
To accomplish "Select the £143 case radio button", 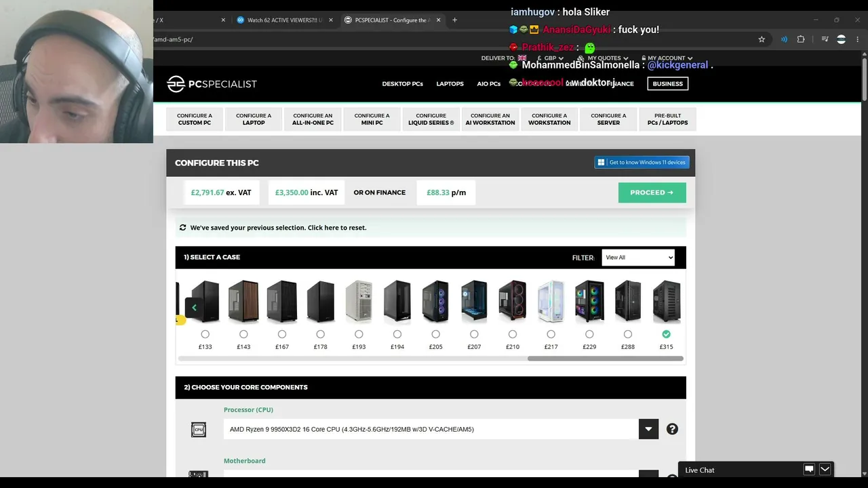I will [x=243, y=334].
